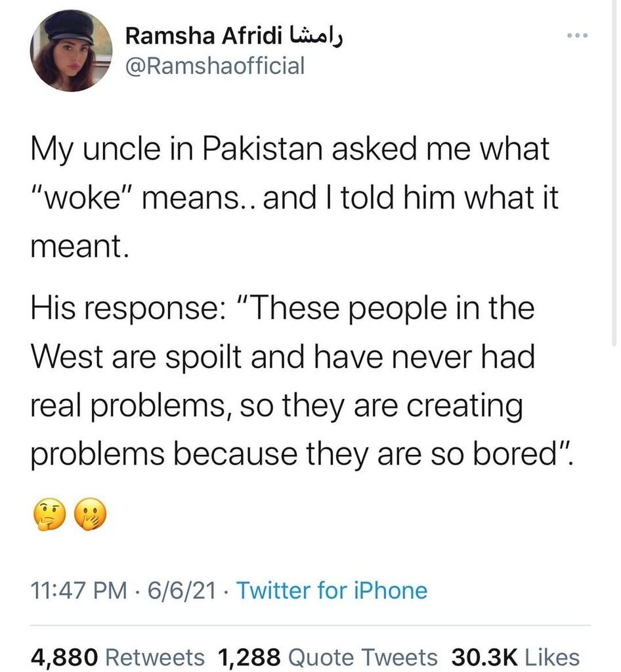Click the @Ramshaofficial handle

[215, 66]
